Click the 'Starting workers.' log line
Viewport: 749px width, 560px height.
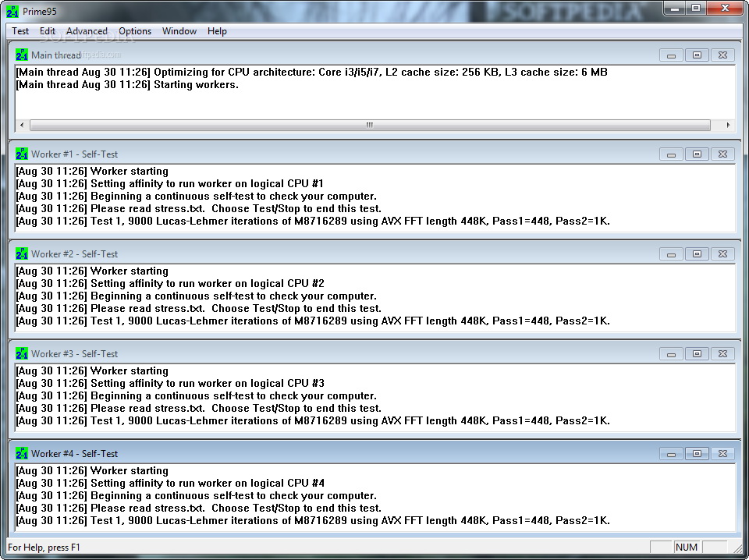[127, 84]
